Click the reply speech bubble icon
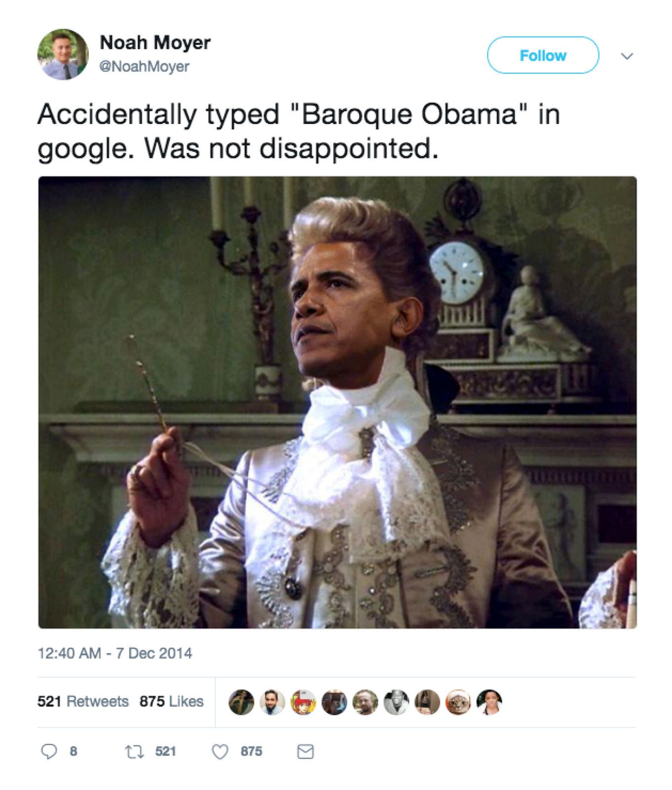Screen dimensions: 672x790 coord(48,751)
